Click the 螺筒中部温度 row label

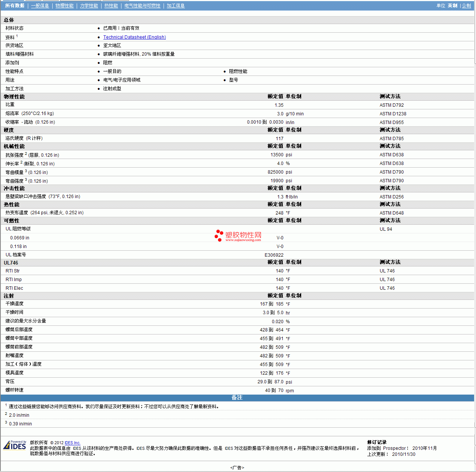pyautogui.click(x=19, y=338)
